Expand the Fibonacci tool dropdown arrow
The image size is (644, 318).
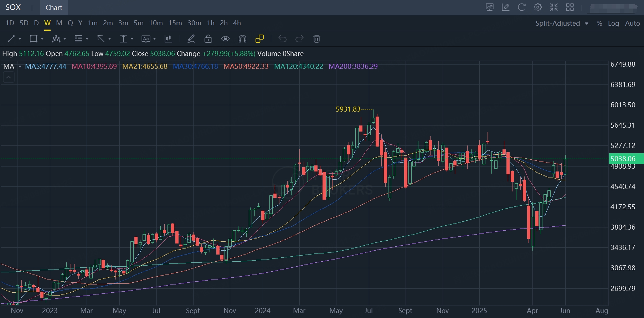click(x=87, y=39)
